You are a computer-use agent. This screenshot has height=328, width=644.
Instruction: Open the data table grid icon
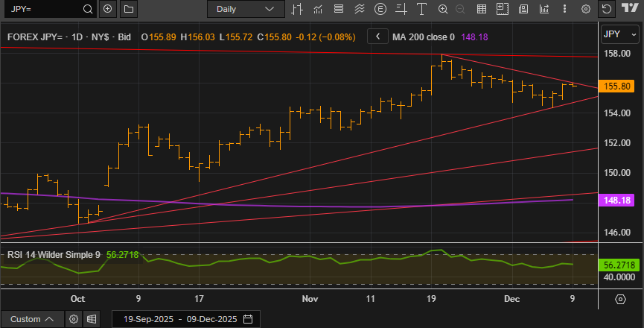point(481,9)
